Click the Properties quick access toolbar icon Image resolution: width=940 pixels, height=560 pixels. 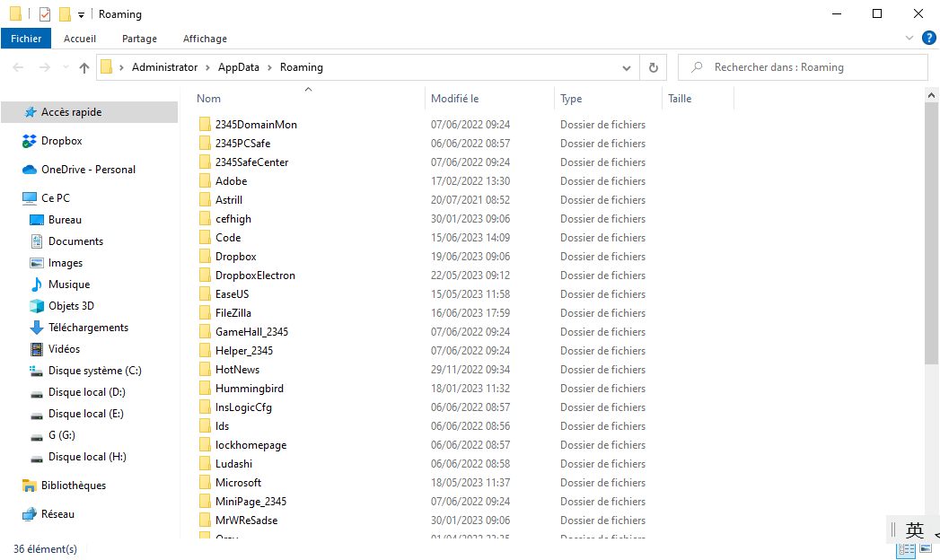[x=44, y=13]
